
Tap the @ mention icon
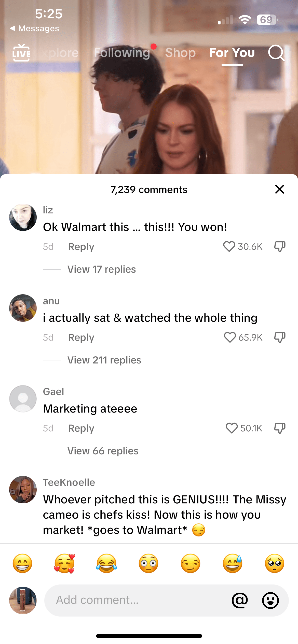(240, 600)
